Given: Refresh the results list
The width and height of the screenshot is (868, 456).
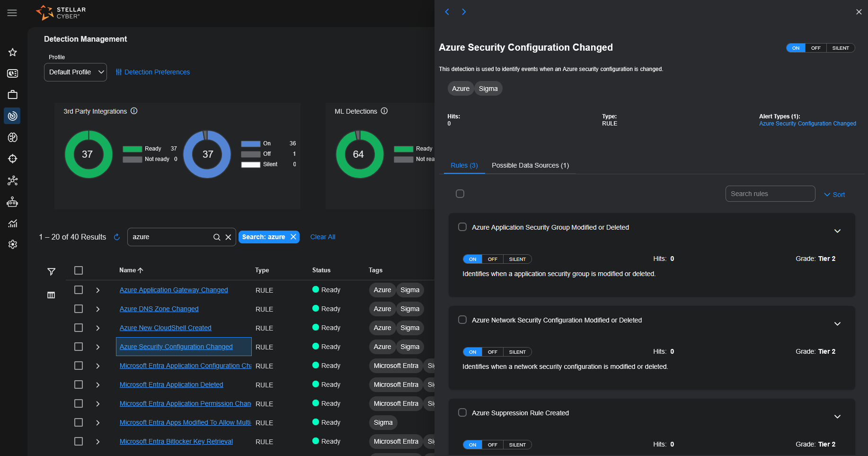Looking at the screenshot, I should (x=117, y=237).
